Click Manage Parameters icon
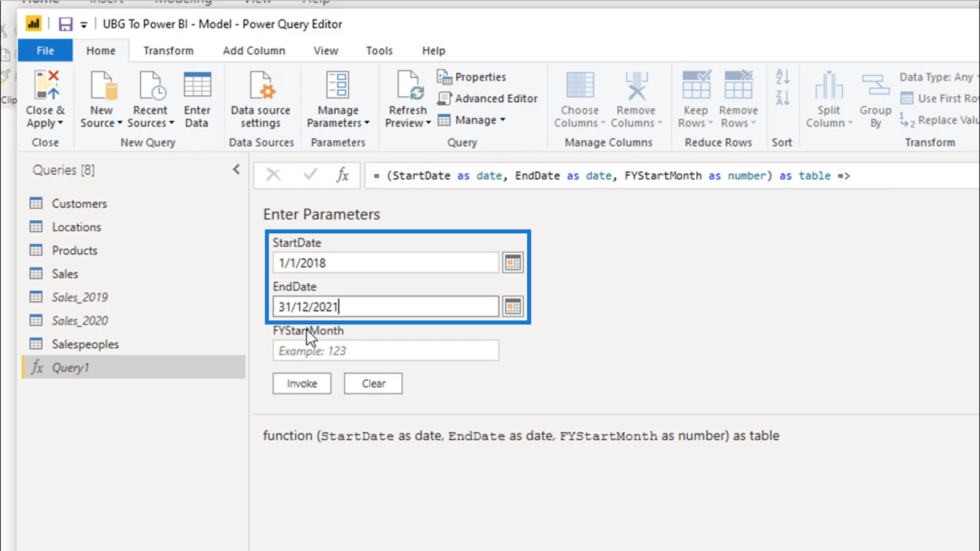The image size is (980, 551). pos(337,84)
